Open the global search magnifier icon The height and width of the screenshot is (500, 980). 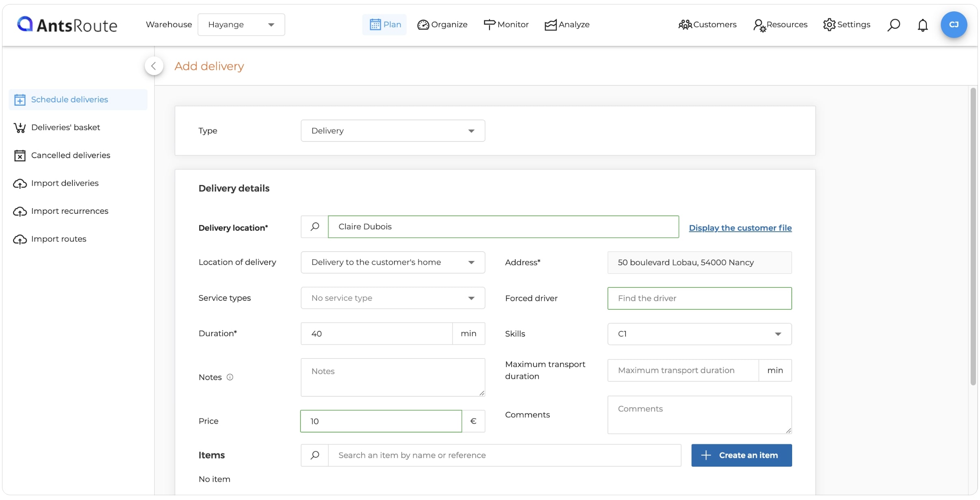coord(893,25)
